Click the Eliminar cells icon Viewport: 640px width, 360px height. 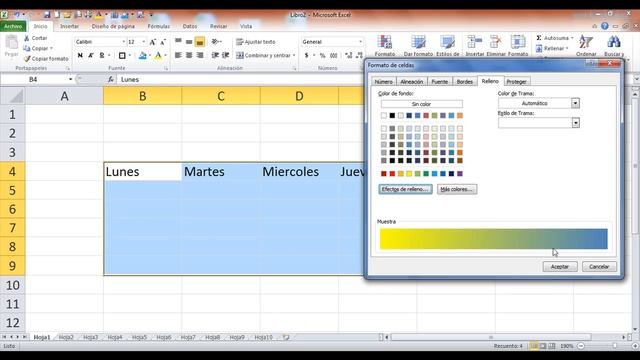coord(496,42)
